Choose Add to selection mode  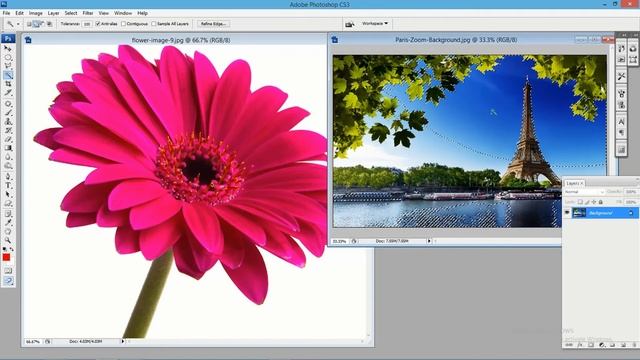(x=36, y=24)
